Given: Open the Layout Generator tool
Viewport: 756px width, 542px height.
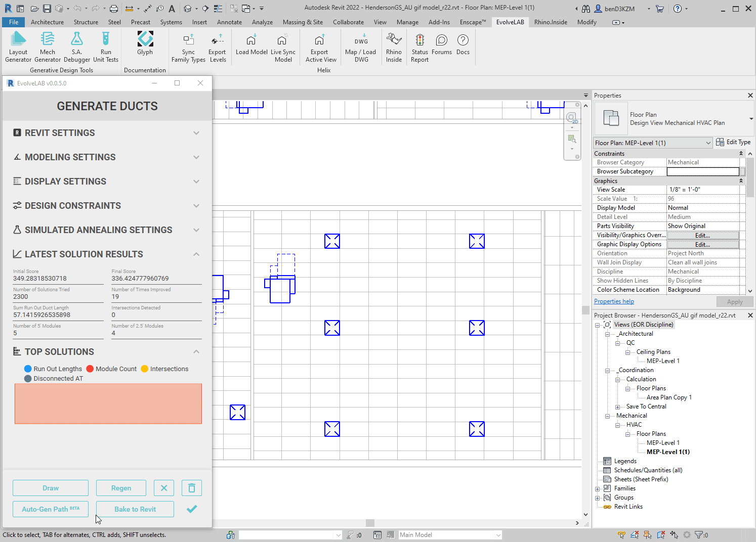Looking at the screenshot, I should coord(18,47).
